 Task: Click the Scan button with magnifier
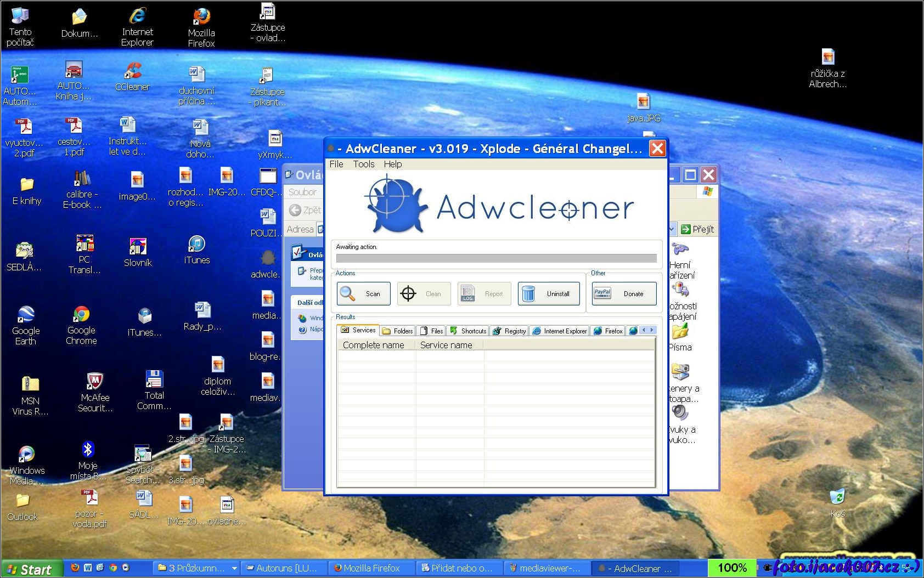pos(363,294)
